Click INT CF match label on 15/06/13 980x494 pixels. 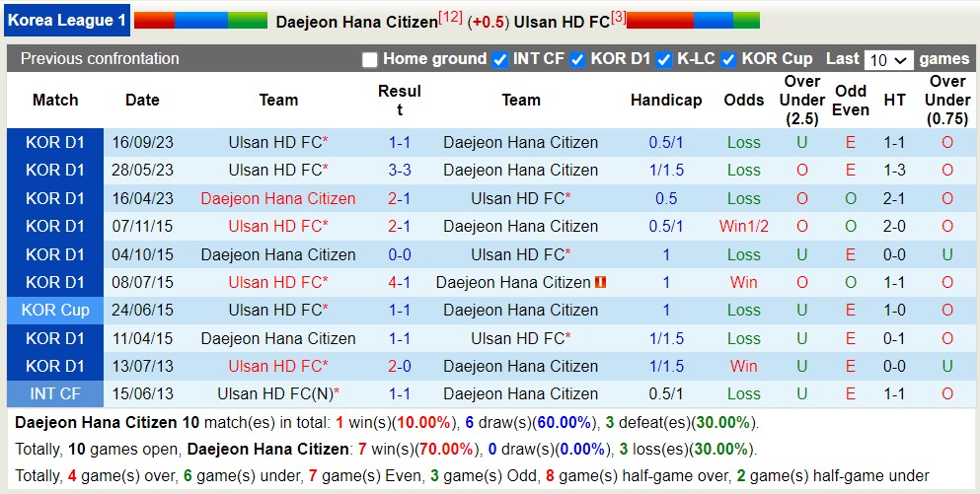(x=55, y=394)
